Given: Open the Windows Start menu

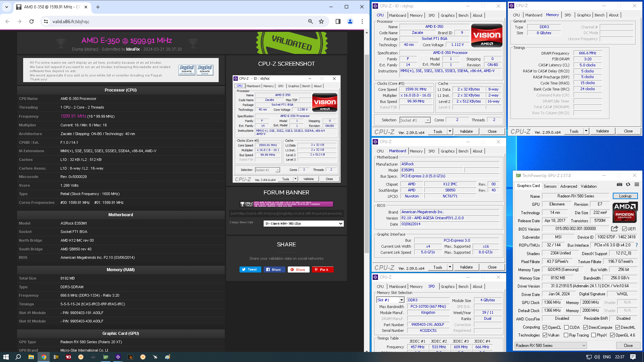Looking at the screenshot, I should 6,357.
